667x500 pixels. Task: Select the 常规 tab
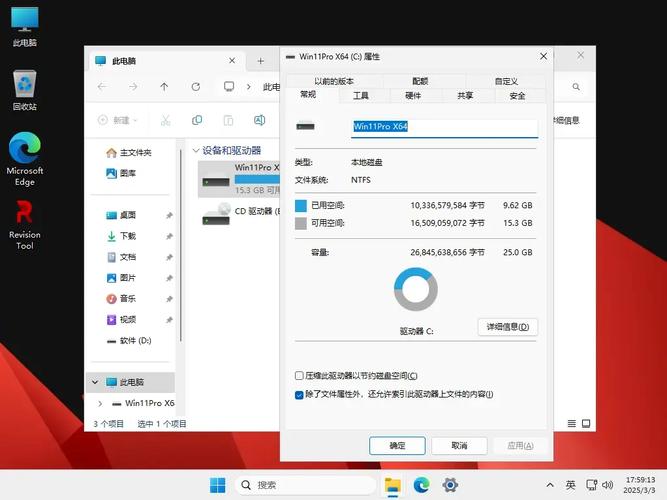(308, 94)
